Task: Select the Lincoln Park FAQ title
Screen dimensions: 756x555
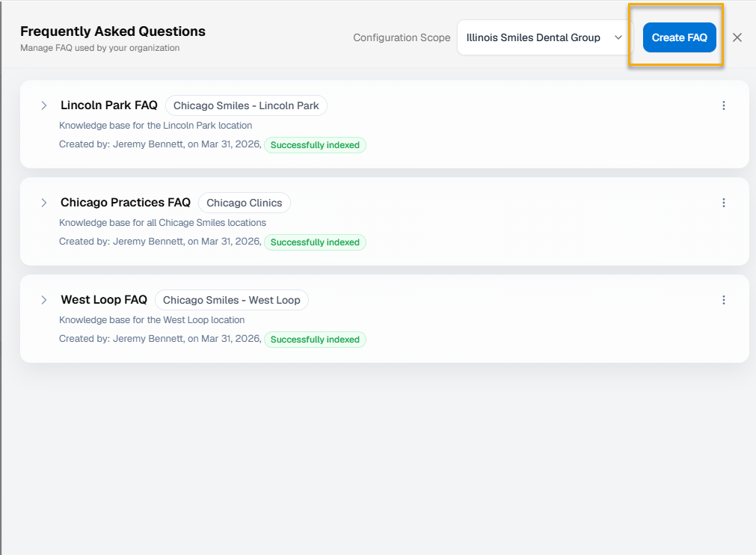Action: click(109, 105)
